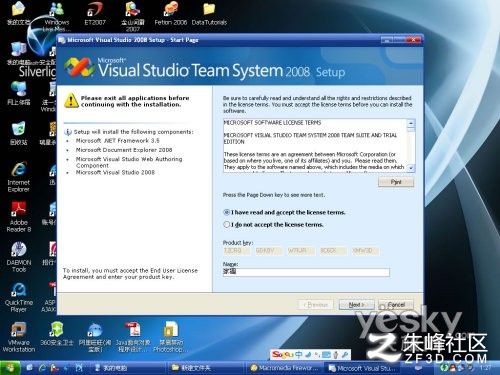Screen dimensions: 500x375
Task: Open the DataTutorials folder on the desktop
Action: click(x=209, y=14)
